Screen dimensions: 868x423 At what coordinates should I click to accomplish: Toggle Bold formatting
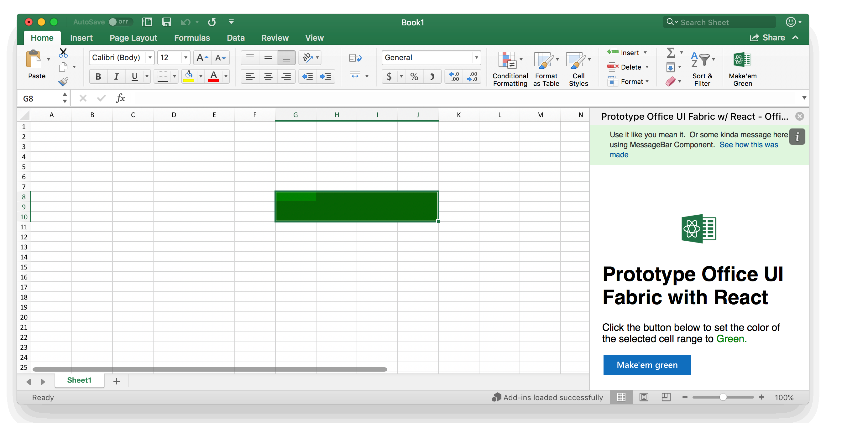[98, 76]
